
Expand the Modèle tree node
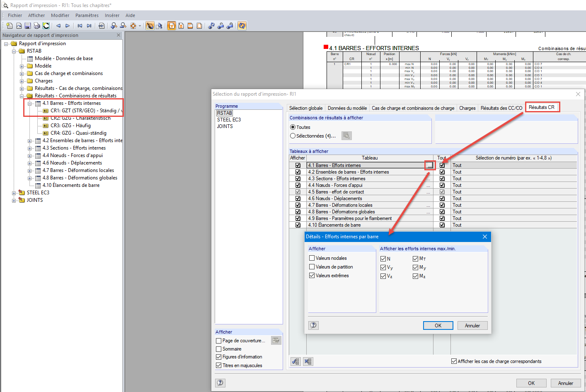click(x=22, y=66)
